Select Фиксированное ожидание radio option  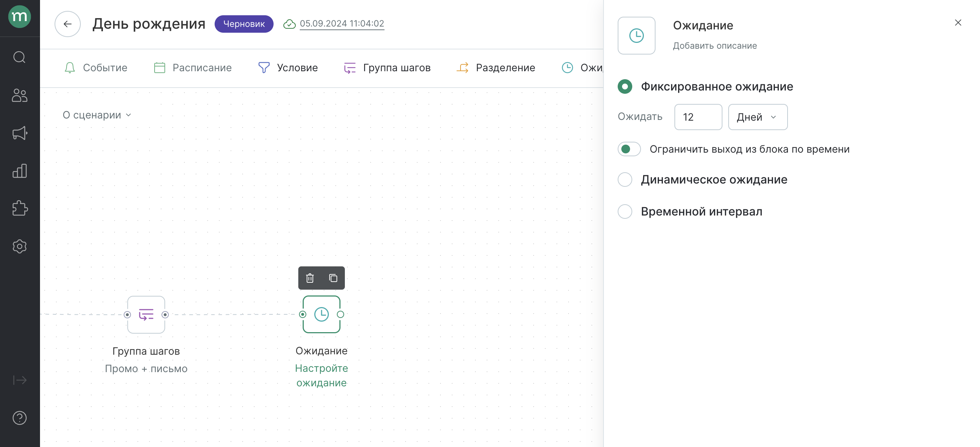[x=625, y=86]
